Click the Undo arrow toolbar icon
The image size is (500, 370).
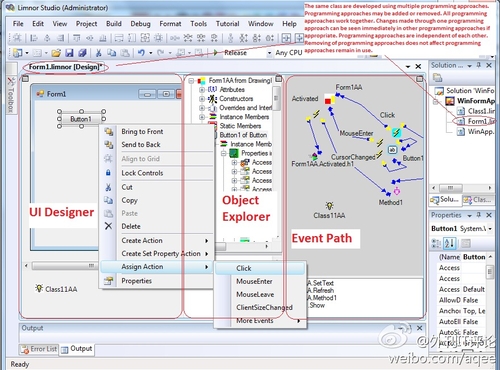tap(141, 53)
